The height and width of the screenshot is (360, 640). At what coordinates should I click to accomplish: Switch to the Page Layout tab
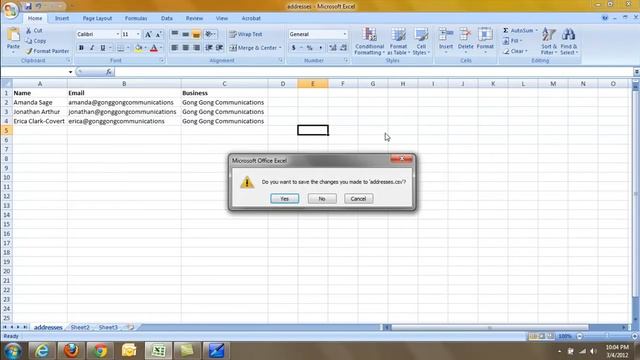(x=97, y=18)
